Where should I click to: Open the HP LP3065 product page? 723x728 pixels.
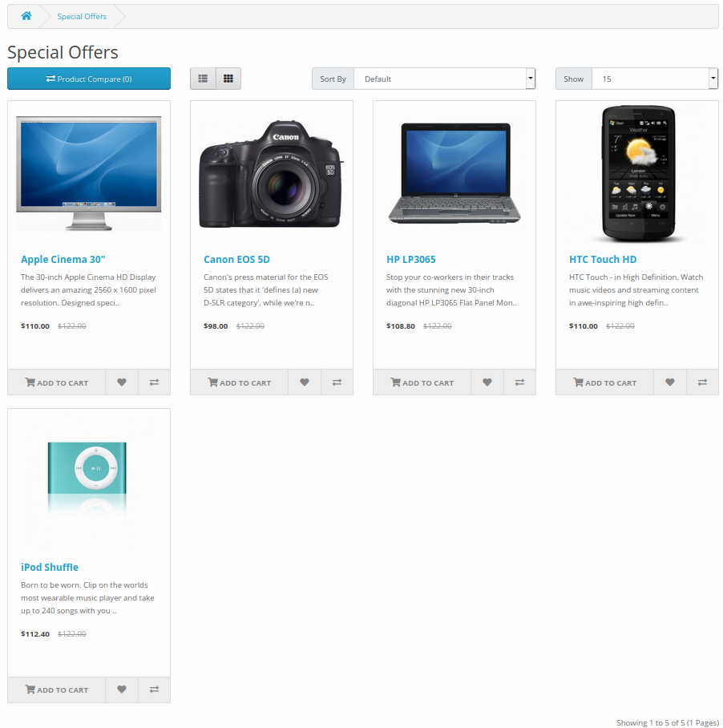click(411, 259)
